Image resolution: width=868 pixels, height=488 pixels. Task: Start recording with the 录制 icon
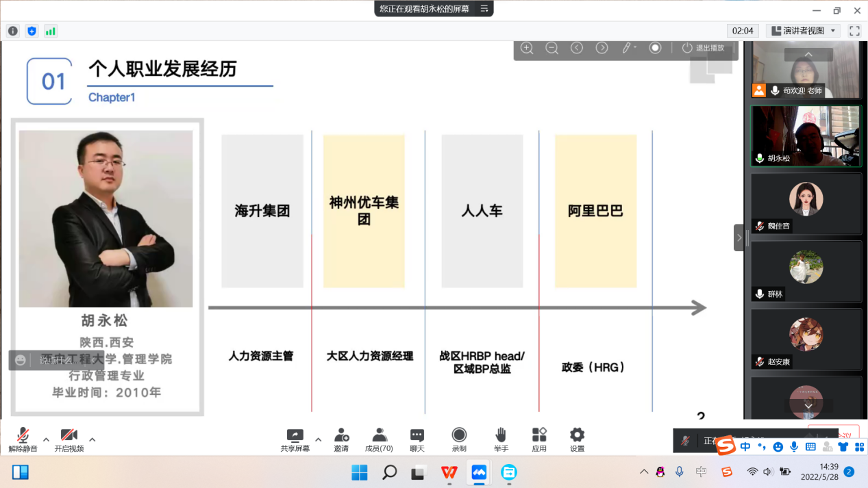pyautogui.click(x=459, y=436)
